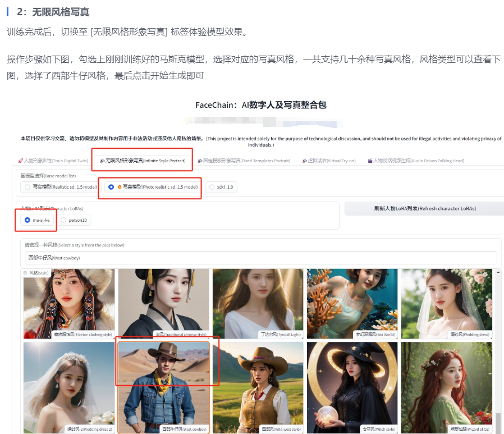Open the Fixed Templates Portrait tab
This screenshot has height=434, width=504.
coord(244,161)
